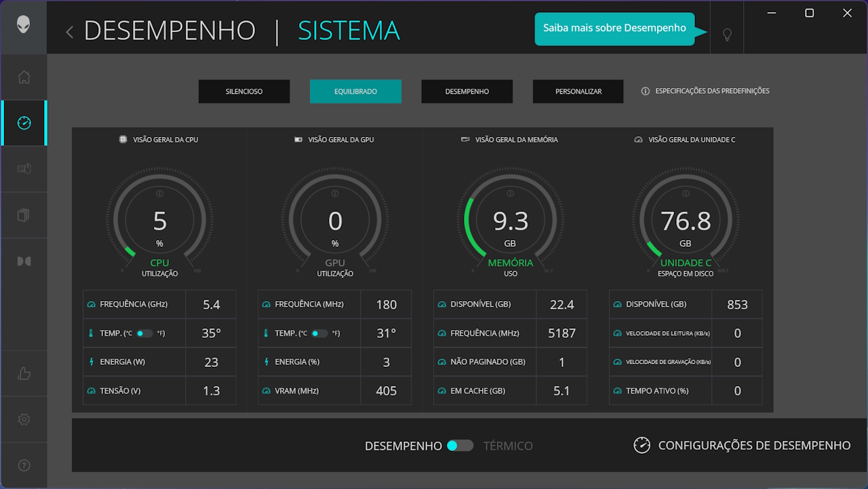Toggle CPU temperature unit between °C and °F
This screenshot has width=868, height=489.
[x=144, y=333]
